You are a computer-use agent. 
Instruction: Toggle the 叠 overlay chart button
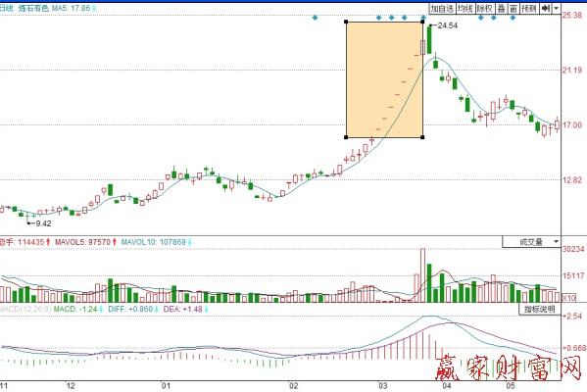point(502,8)
